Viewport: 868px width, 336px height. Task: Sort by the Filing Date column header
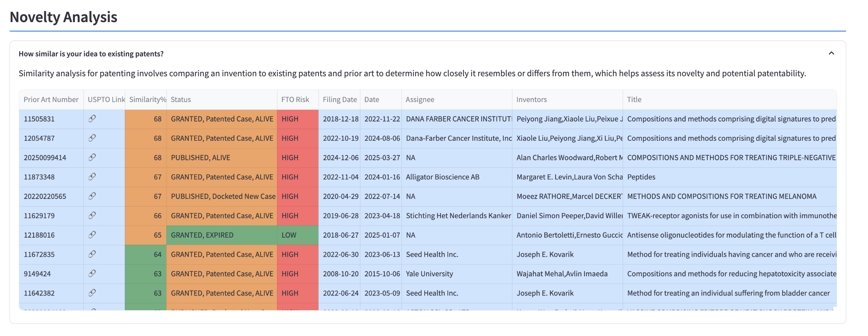pos(339,99)
